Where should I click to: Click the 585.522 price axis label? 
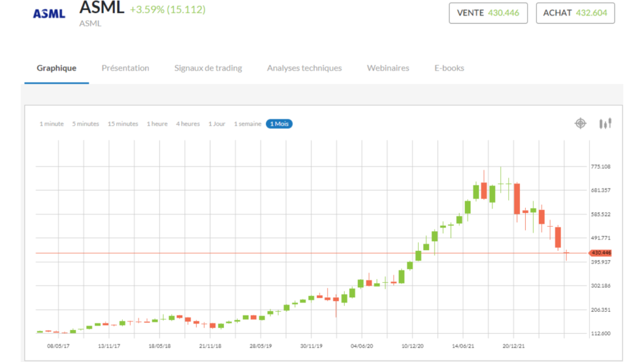[x=601, y=214]
